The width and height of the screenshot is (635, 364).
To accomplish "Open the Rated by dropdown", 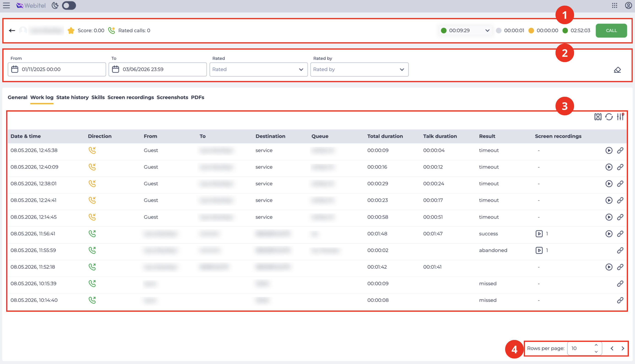I will click(x=359, y=69).
